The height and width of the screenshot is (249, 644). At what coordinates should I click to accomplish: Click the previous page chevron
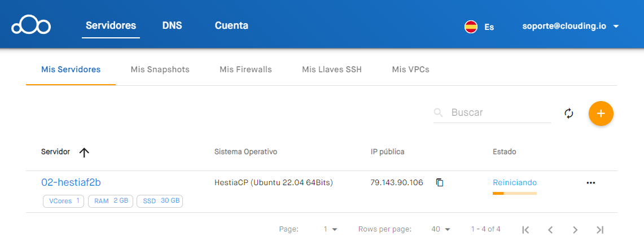pos(550,230)
